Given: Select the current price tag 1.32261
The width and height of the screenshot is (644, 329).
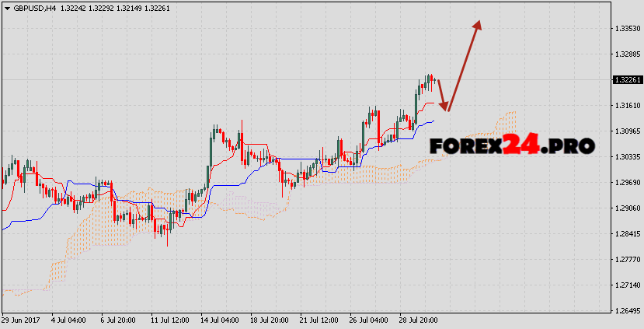Looking at the screenshot, I should pyautogui.click(x=626, y=79).
